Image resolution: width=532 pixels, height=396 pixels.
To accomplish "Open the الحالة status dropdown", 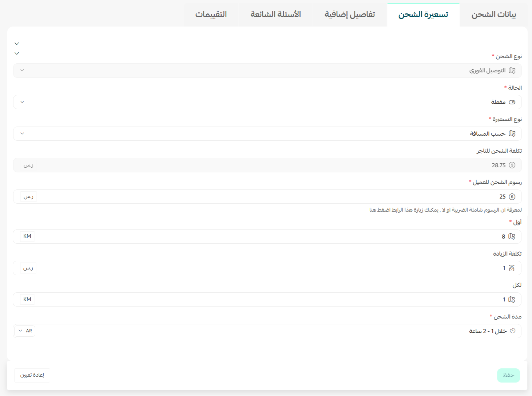I will pyautogui.click(x=267, y=102).
